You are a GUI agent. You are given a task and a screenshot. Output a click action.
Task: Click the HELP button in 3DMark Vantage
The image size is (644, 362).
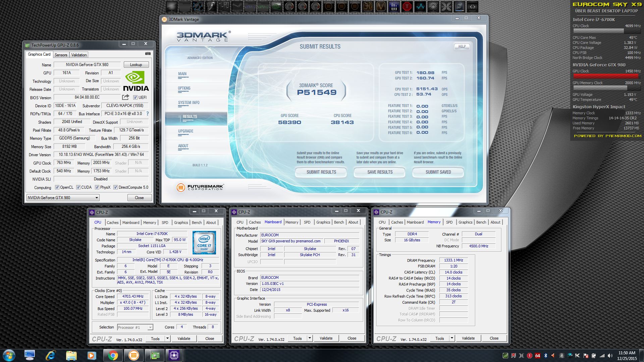click(462, 46)
